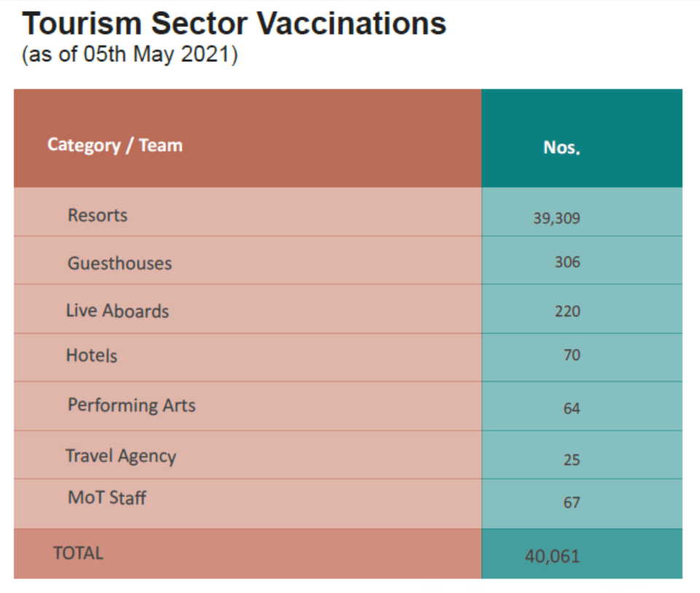Click the 25 value cell

click(571, 460)
